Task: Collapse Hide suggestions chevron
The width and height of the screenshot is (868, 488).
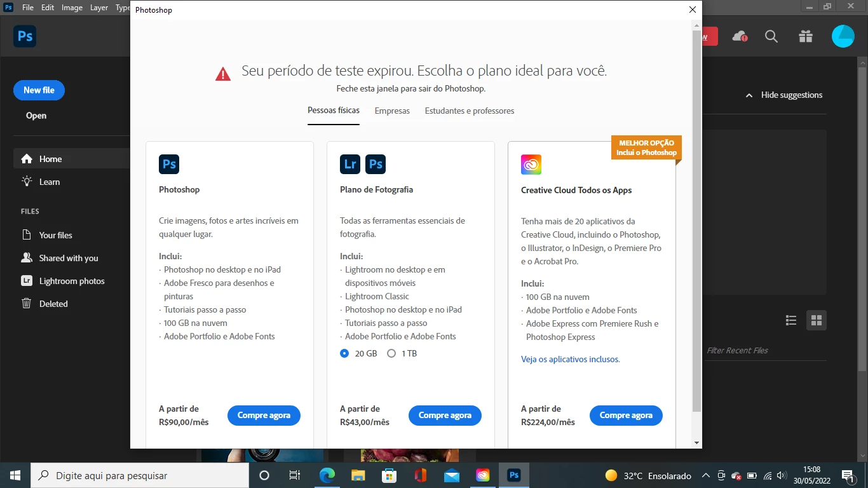Action: 749,95
